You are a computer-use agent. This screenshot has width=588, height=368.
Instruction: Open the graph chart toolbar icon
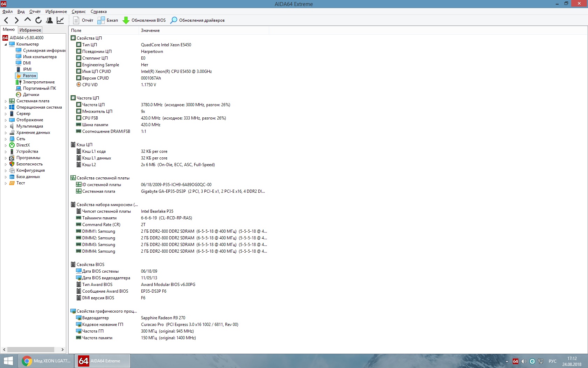(60, 20)
